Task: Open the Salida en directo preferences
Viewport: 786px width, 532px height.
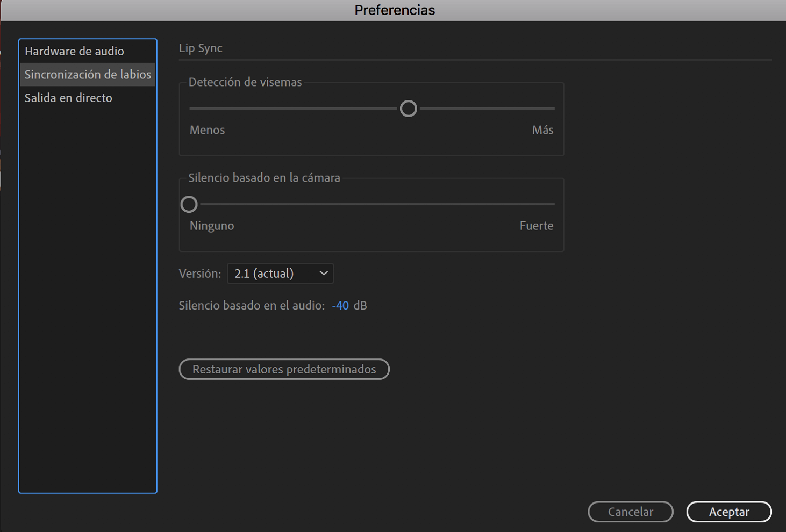Action: (x=68, y=98)
